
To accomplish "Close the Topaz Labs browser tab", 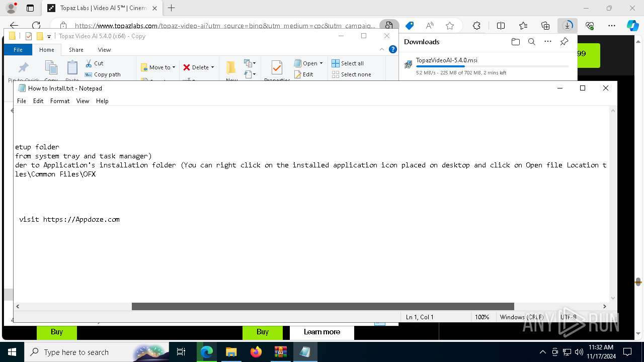I will [155, 8].
